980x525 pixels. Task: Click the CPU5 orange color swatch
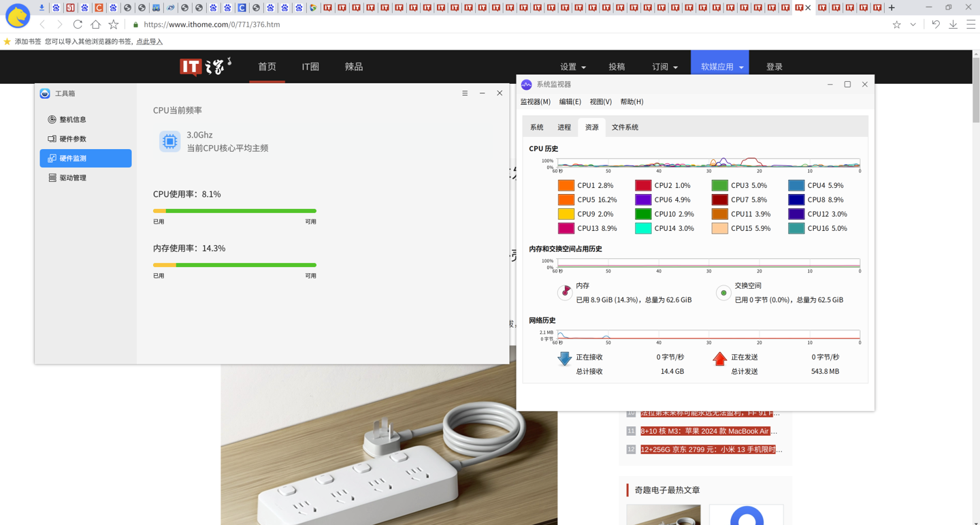[566, 200]
